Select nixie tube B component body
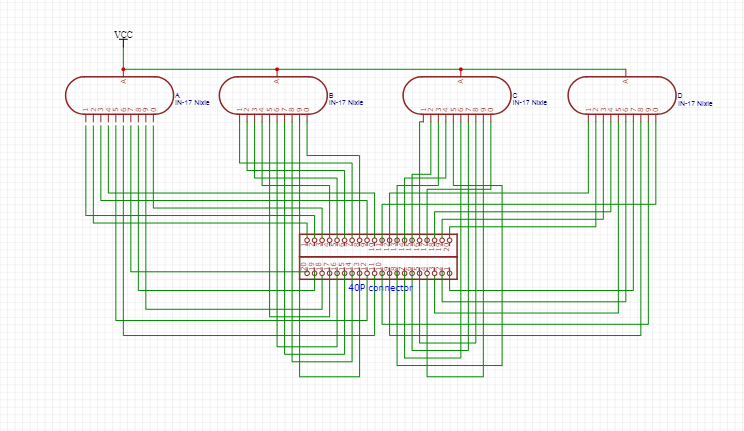Viewport: 744px width, 431px height. (x=273, y=95)
